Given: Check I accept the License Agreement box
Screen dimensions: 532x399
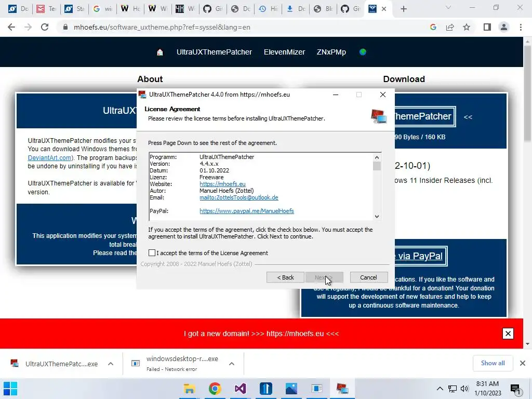Looking at the screenshot, I should pos(152,253).
